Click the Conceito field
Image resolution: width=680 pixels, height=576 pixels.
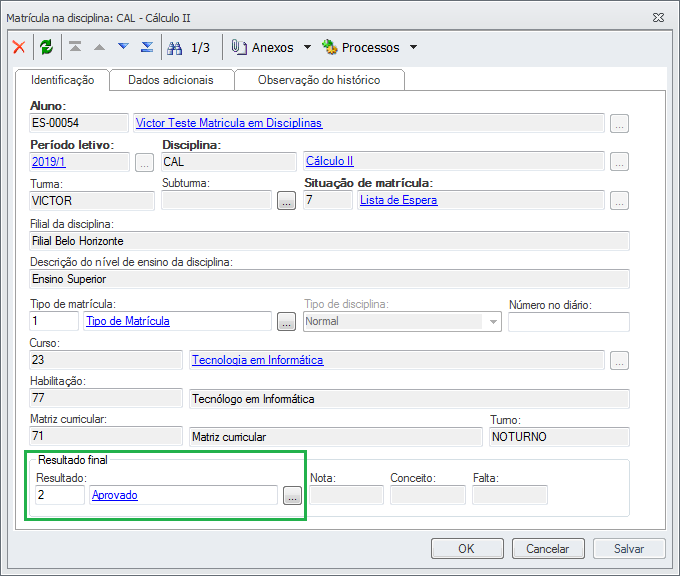pyautogui.click(x=428, y=495)
